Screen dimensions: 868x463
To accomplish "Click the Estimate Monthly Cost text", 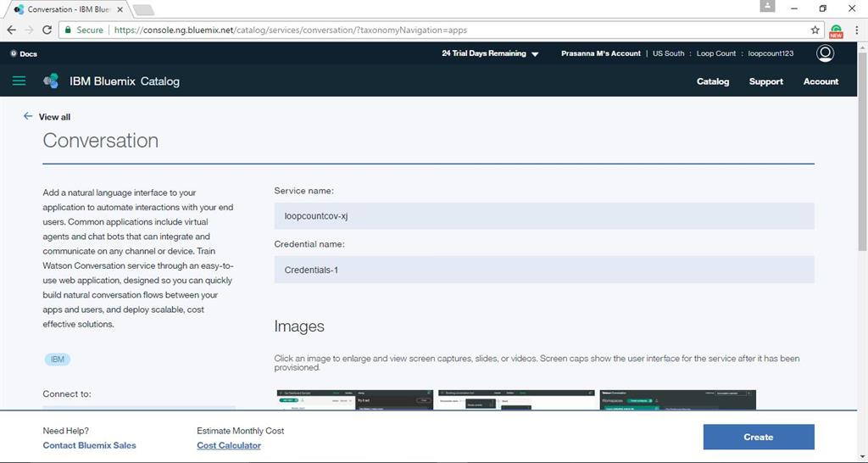I will click(x=240, y=430).
